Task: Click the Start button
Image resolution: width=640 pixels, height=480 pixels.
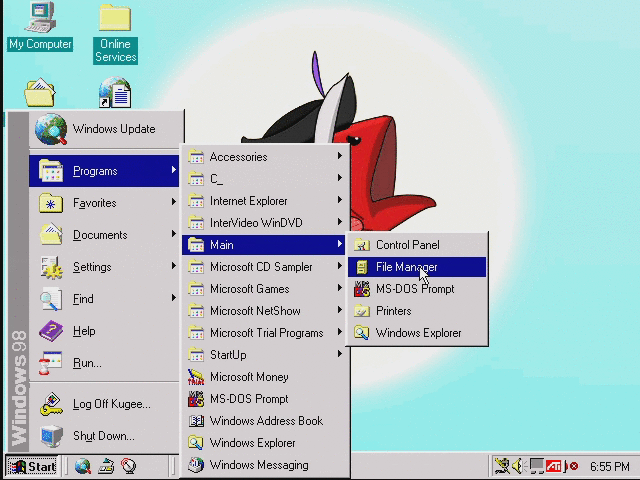Action: point(32,467)
